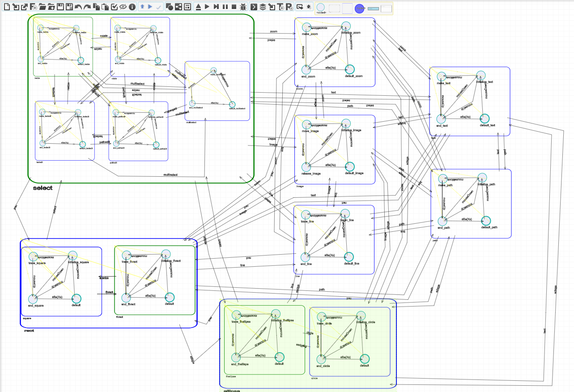Copy selection with the copy icon

pyautogui.click(x=96, y=7)
